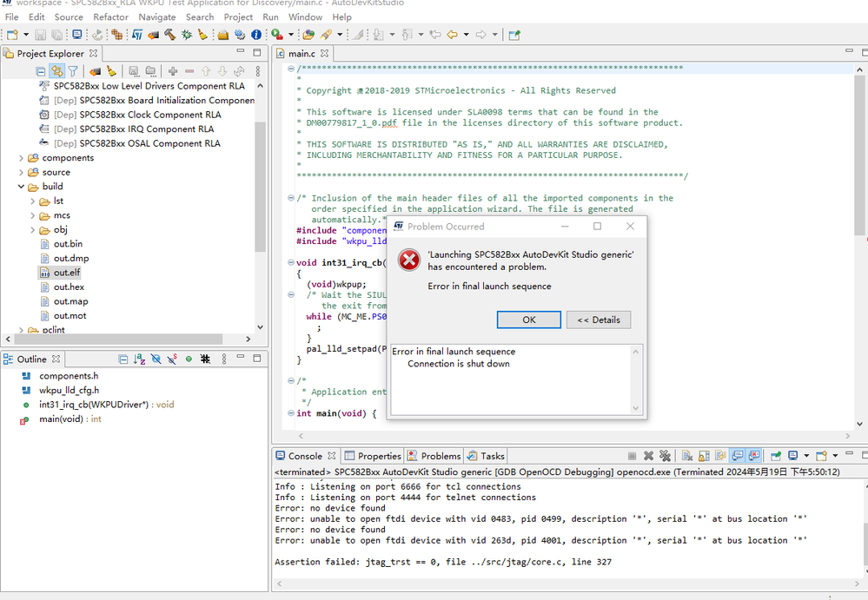Image resolution: width=868 pixels, height=600 pixels.
Task: Click Project Explorer horizontal scrollbar
Action: 118,339
